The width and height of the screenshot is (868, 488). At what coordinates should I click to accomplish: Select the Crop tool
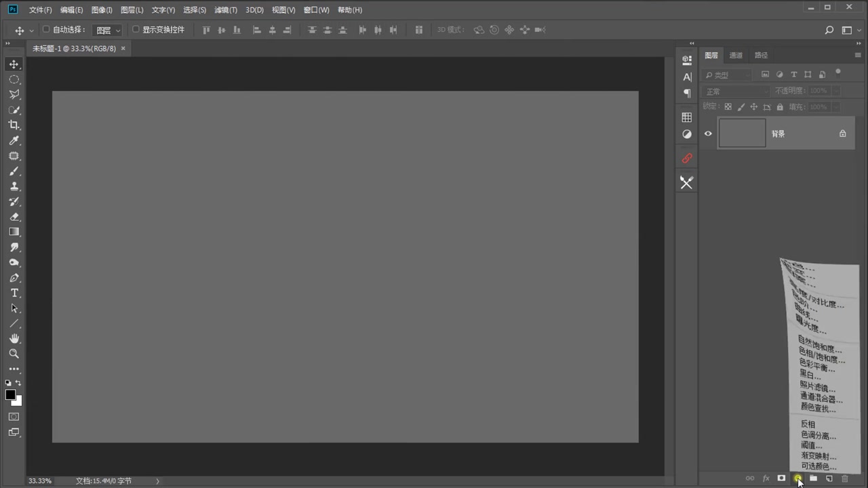tap(14, 125)
